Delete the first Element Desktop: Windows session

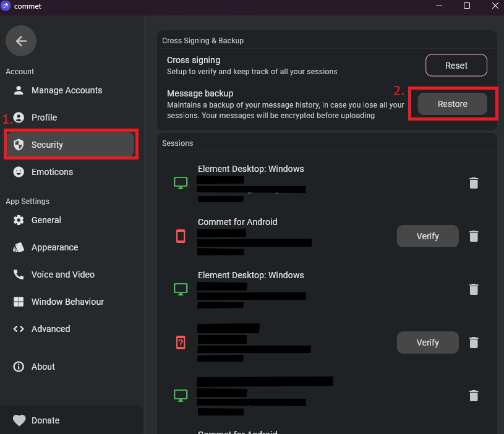[474, 183]
